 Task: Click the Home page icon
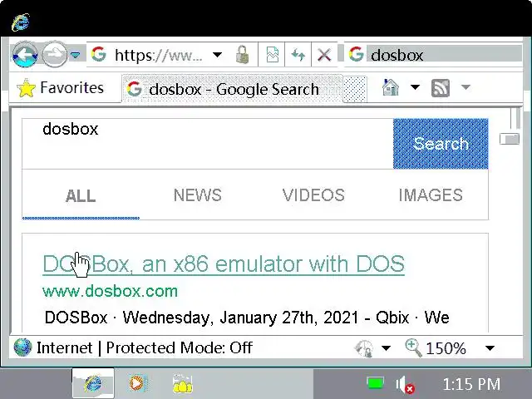[x=391, y=87]
